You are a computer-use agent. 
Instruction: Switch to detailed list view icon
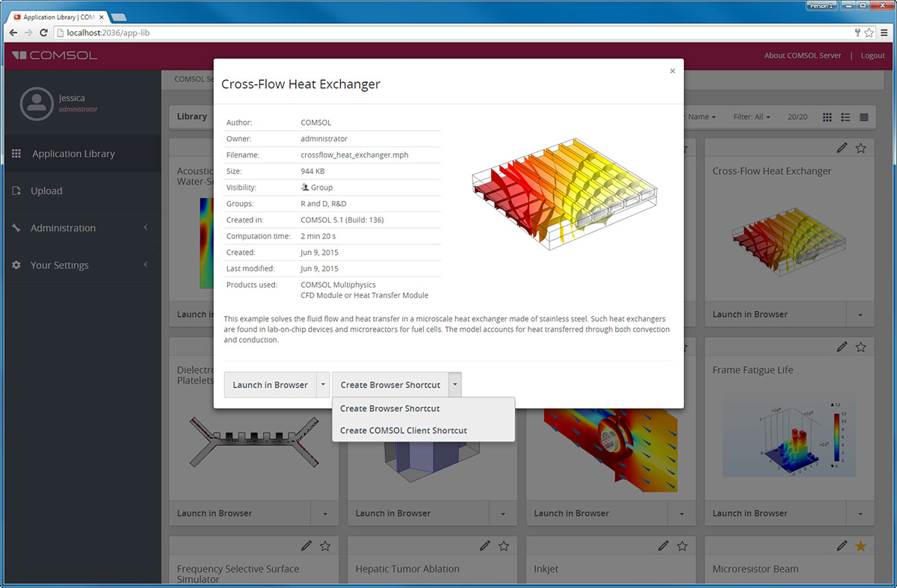pos(845,117)
